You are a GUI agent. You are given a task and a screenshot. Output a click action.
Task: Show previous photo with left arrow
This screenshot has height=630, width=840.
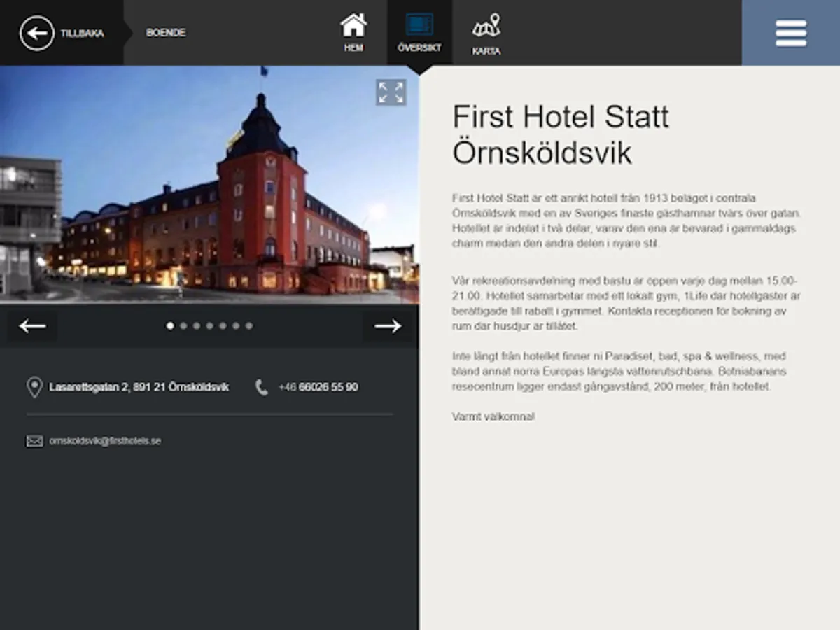click(x=32, y=325)
